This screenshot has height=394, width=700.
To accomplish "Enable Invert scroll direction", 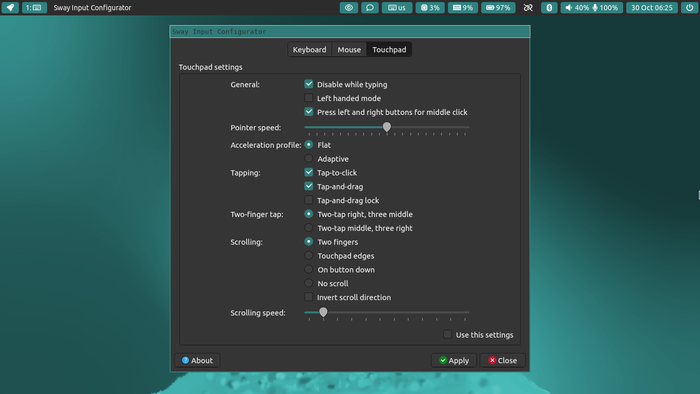I will [308, 297].
